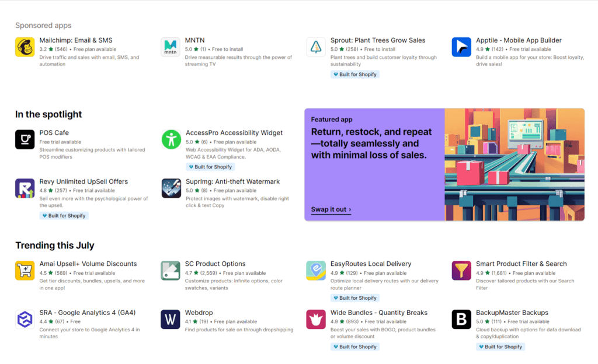The height and width of the screenshot is (364, 598).
Task: Click the MNTN app logo icon
Action: (x=171, y=47)
